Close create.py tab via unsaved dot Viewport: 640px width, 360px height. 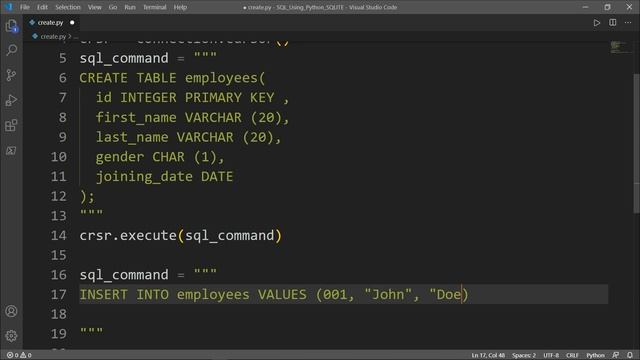72,22
